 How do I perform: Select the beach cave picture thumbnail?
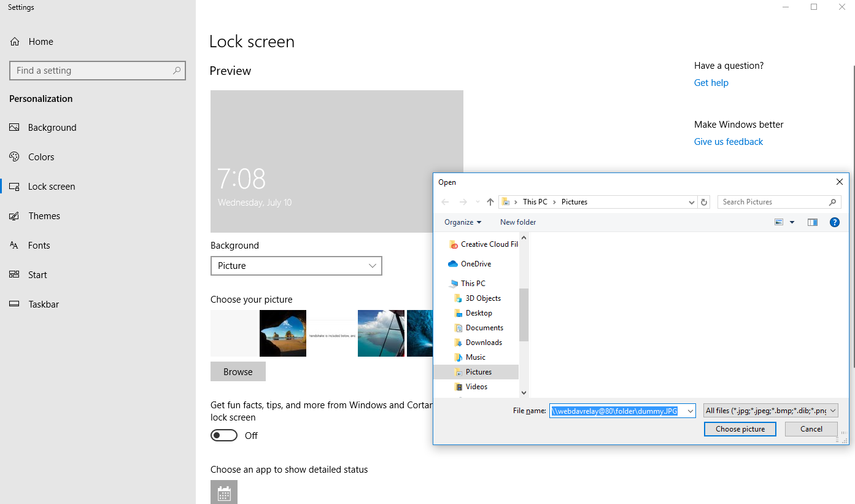(x=283, y=333)
